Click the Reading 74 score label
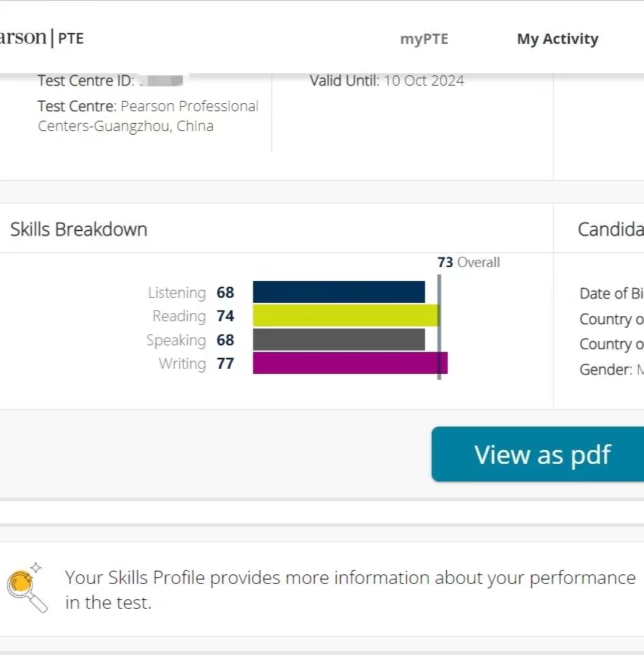 pos(193,316)
